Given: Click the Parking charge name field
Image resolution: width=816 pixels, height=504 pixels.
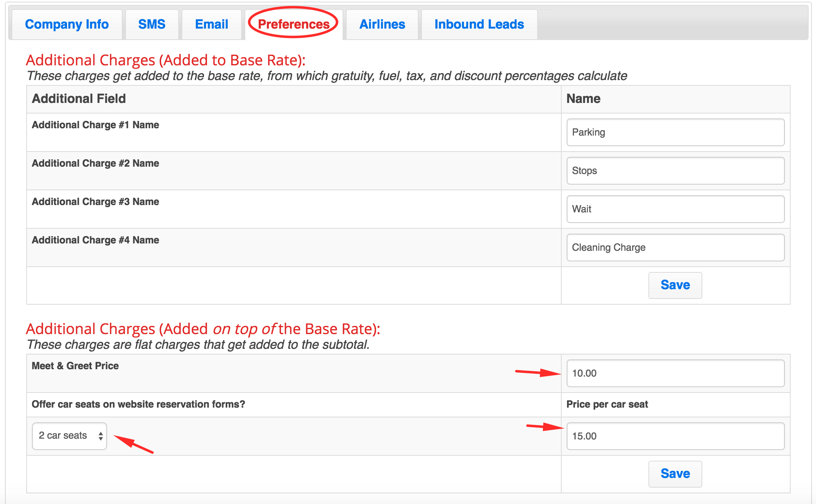Looking at the screenshot, I should click(x=675, y=132).
